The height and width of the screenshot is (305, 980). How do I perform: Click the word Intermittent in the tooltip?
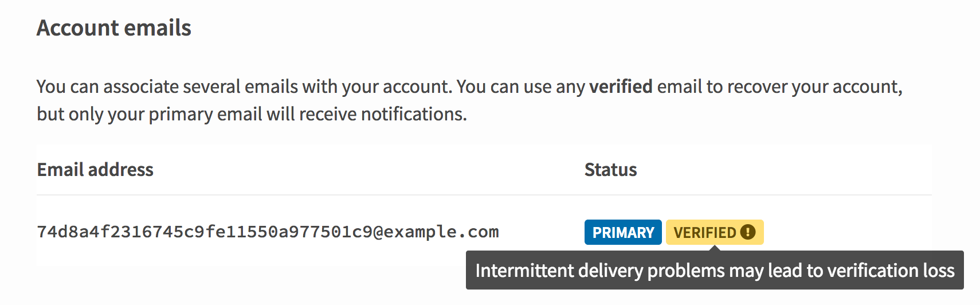(x=524, y=270)
